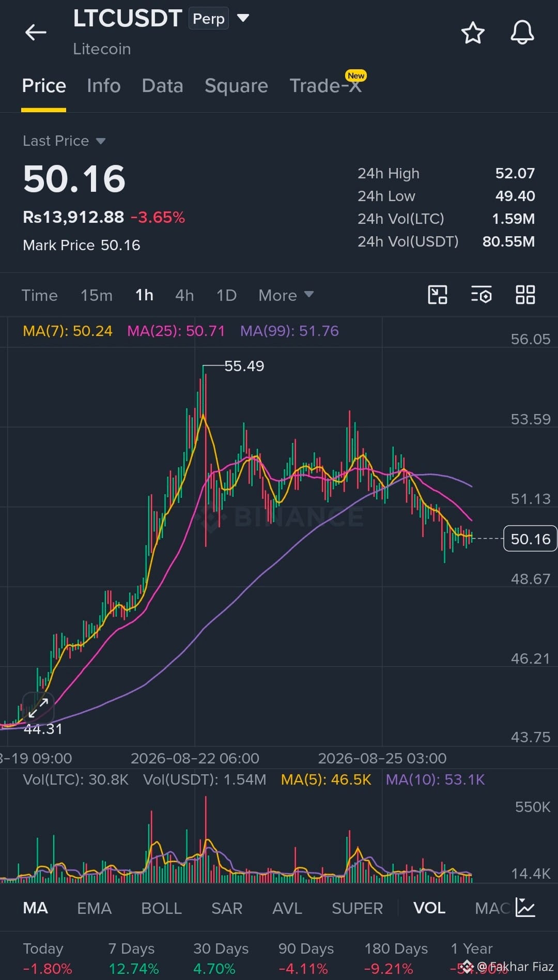Tap the Vol(USDT): 1.54M label
Screen dimensions: 558x980
tap(205, 779)
